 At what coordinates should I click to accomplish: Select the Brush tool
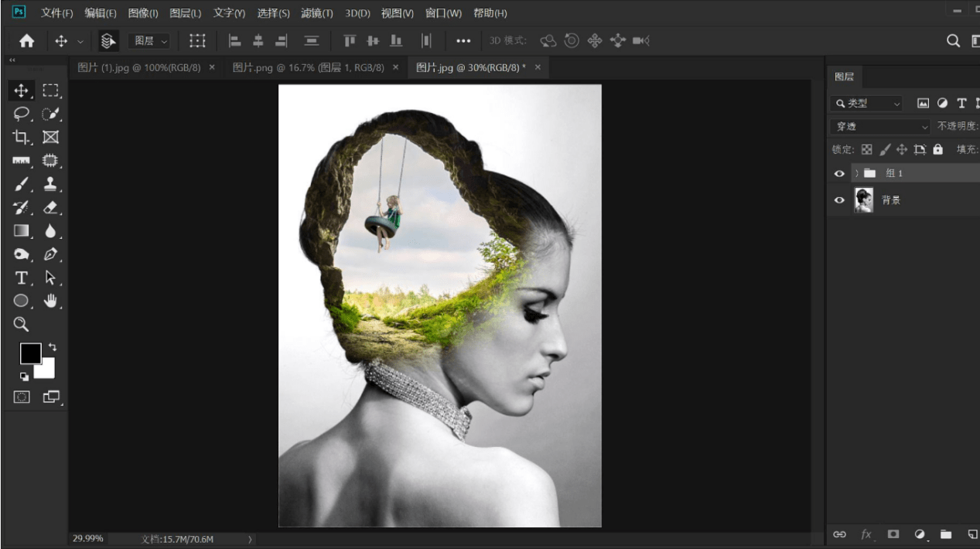pyautogui.click(x=22, y=184)
